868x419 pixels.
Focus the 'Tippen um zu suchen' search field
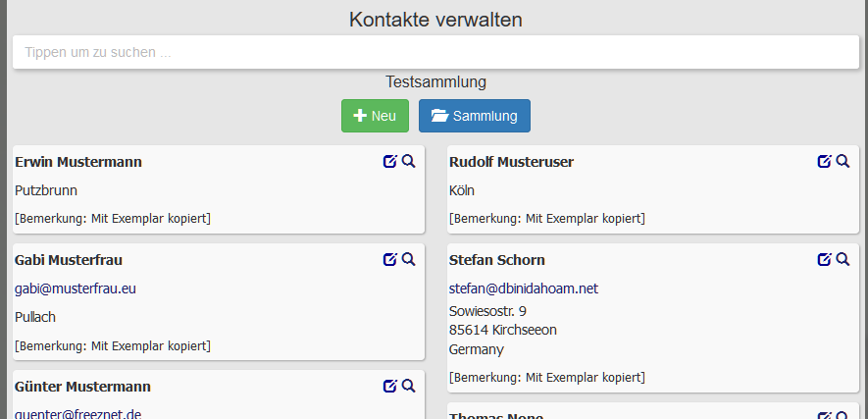(x=434, y=53)
